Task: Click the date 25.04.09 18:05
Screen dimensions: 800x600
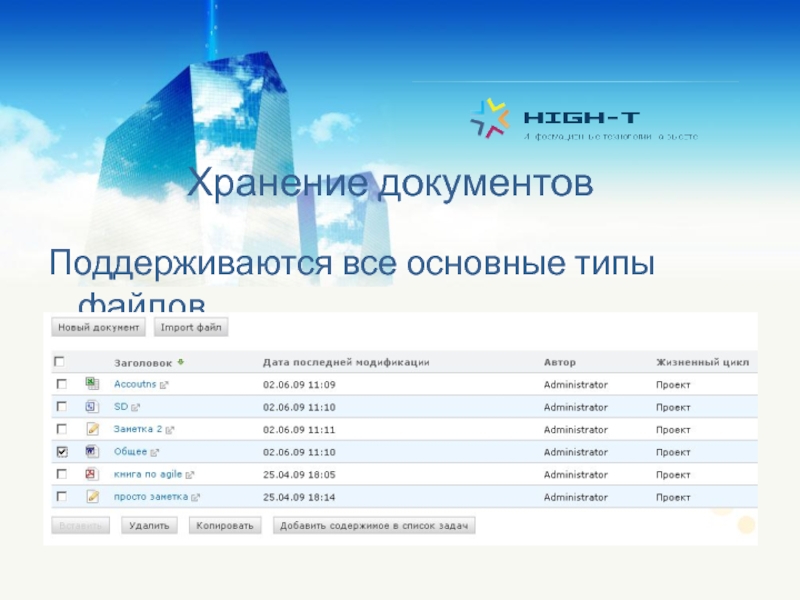Action: [x=299, y=474]
